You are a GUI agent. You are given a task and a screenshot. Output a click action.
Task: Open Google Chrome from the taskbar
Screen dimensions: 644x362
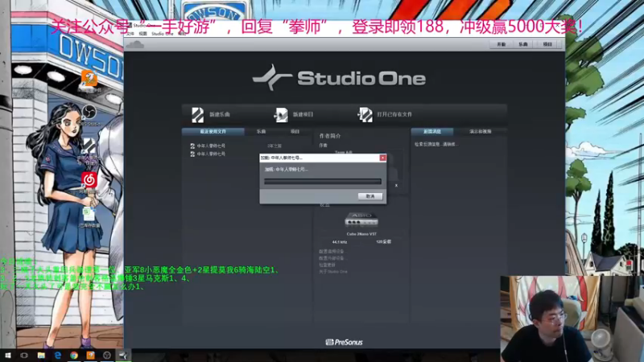(74, 356)
